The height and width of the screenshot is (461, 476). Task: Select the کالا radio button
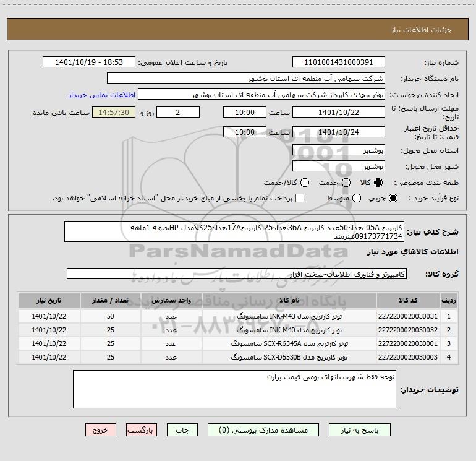(378, 183)
